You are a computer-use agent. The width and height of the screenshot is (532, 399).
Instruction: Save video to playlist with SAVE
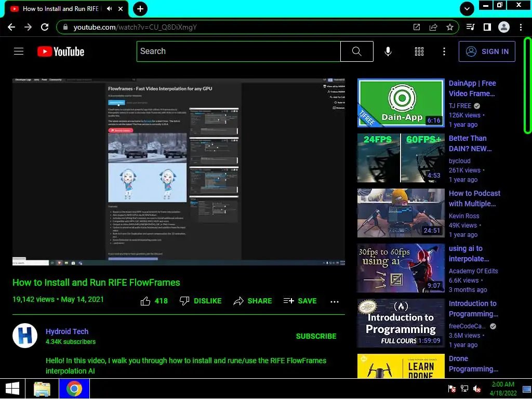pos(300,301)
